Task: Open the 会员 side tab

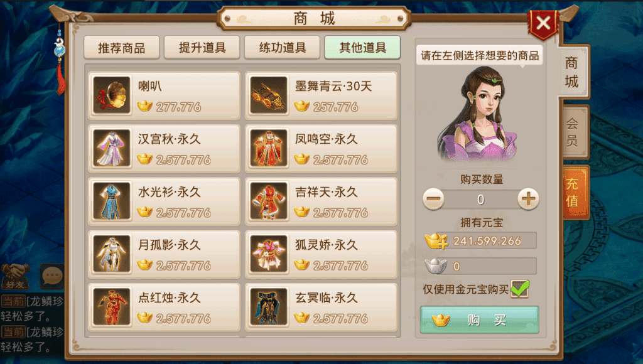Action: (x=573, y=132)
